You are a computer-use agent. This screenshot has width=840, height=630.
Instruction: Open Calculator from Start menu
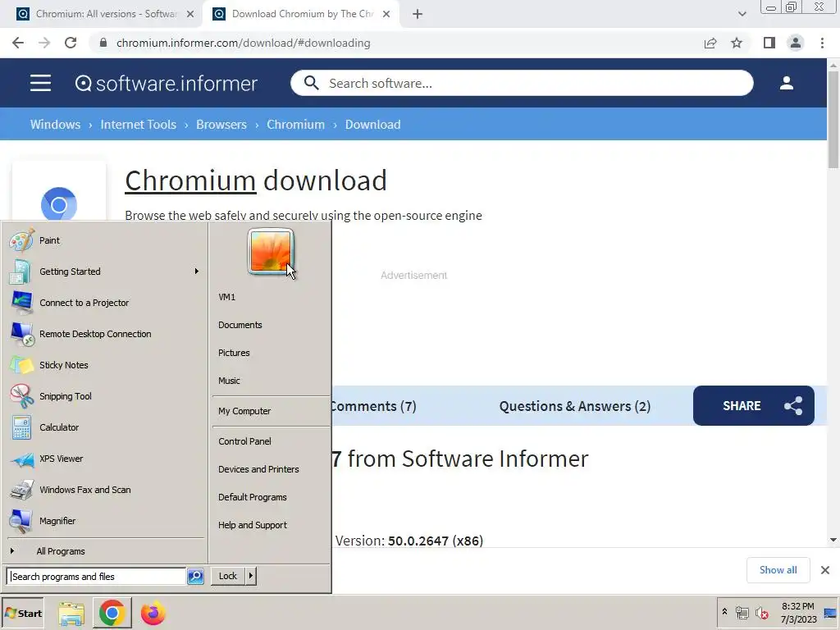(x=59, y=427)
